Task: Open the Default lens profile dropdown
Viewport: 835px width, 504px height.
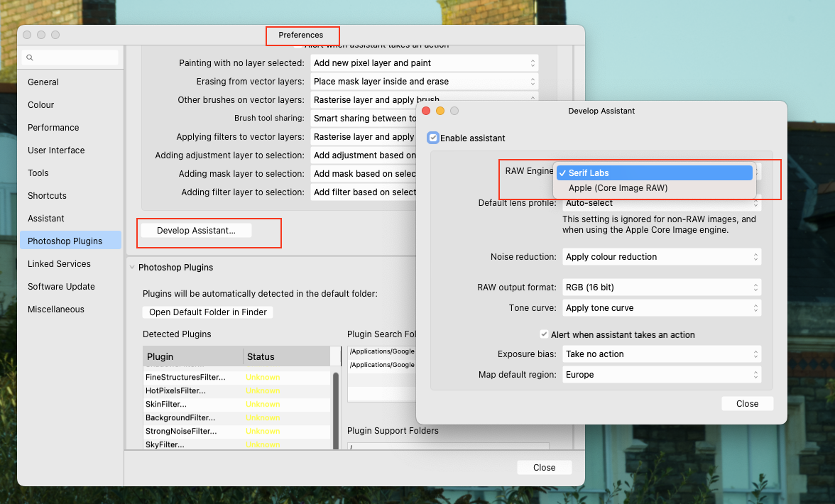Action: pos(661,203)
